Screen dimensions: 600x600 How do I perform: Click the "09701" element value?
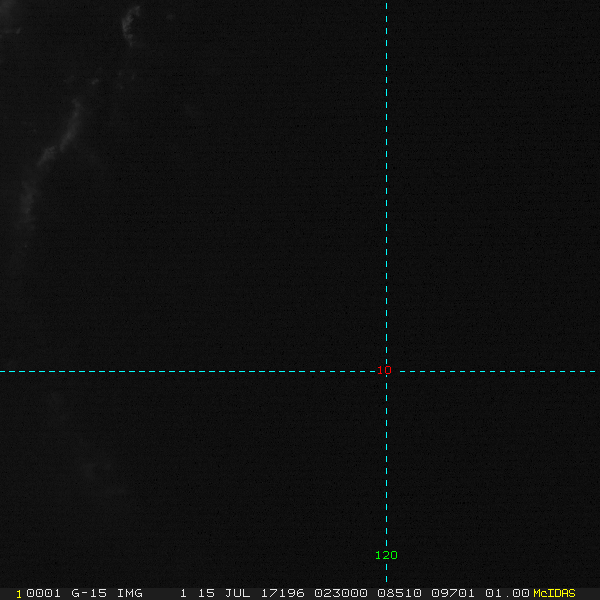point(453,593)
